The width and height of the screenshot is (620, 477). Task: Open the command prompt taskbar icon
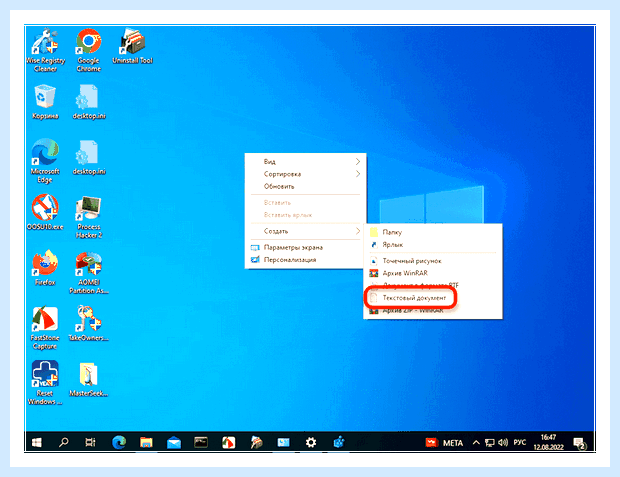tap(201, 442)
